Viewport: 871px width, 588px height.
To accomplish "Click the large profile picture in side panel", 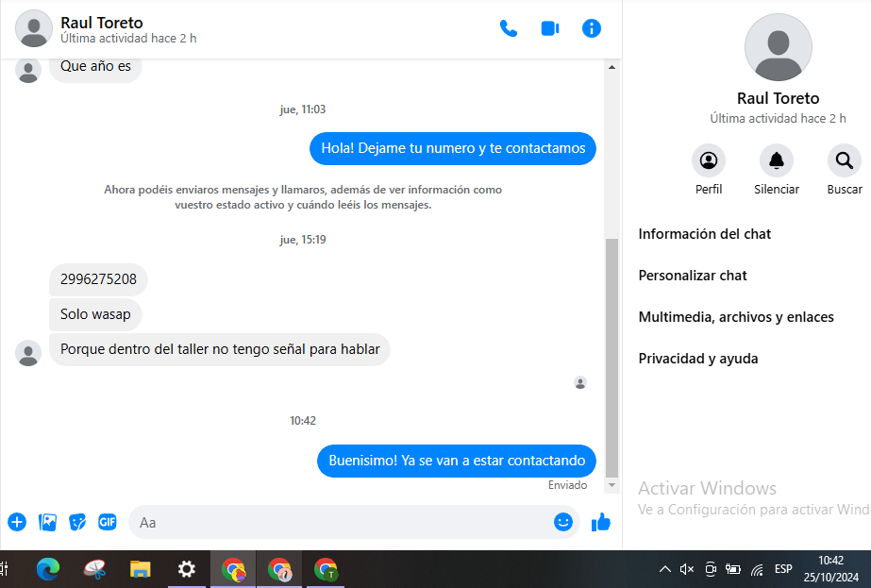I will (778, 47).
